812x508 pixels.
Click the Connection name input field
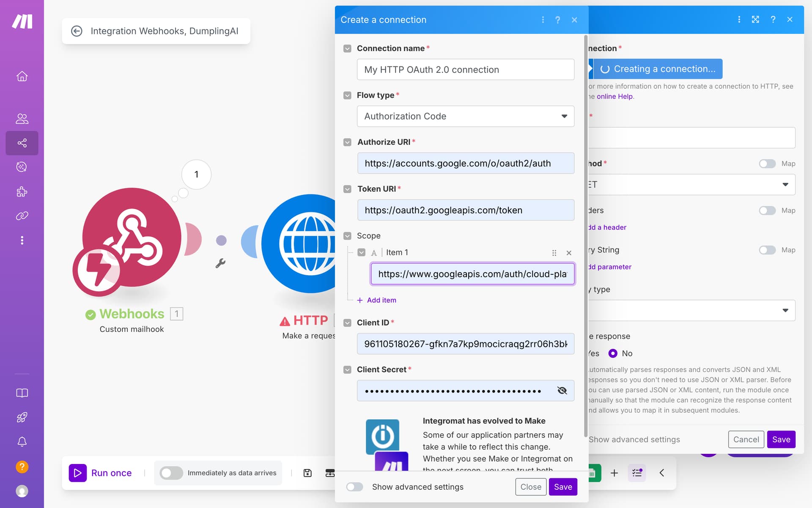coord(466,69)
